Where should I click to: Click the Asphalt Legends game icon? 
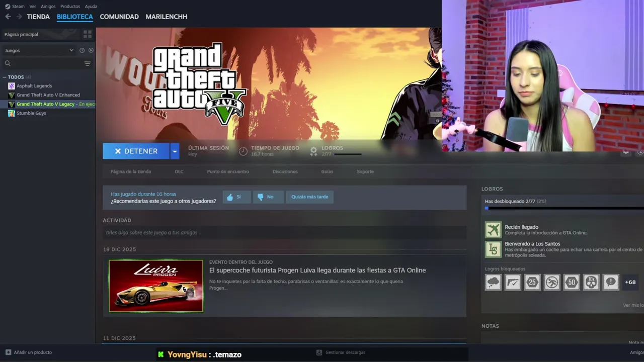[x=12, y=86]
